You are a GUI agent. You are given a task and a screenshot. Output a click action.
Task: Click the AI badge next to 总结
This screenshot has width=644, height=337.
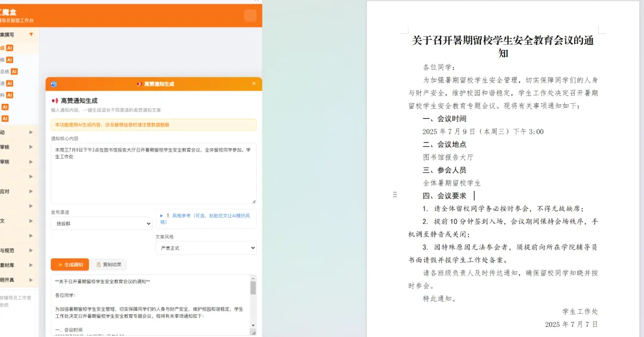(x=14, y=72)
